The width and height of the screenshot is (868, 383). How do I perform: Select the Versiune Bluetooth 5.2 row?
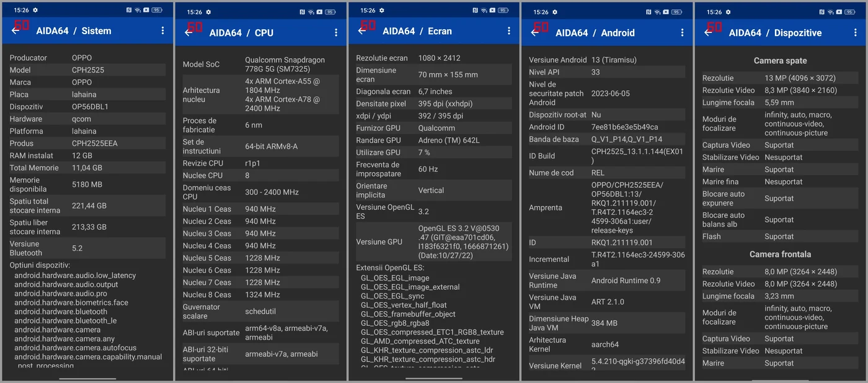(87, 248)
